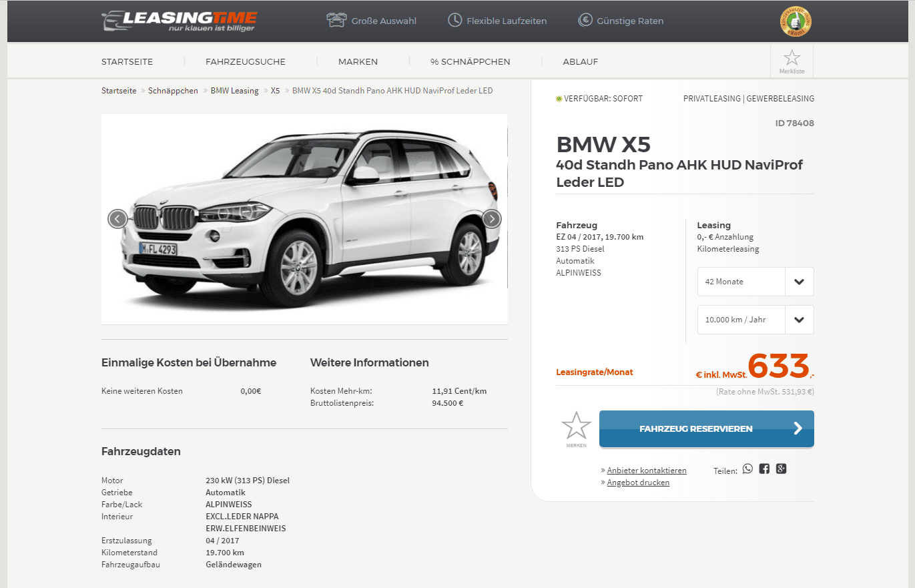Viewport: 915px width, 588px height.
Task: Click the Flexible Laufzeiten clock icon
Action: click(454, 21)
